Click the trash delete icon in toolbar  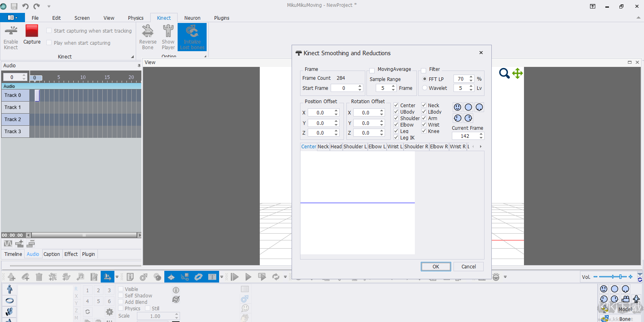pyautogui.click(x=39, y=277)
